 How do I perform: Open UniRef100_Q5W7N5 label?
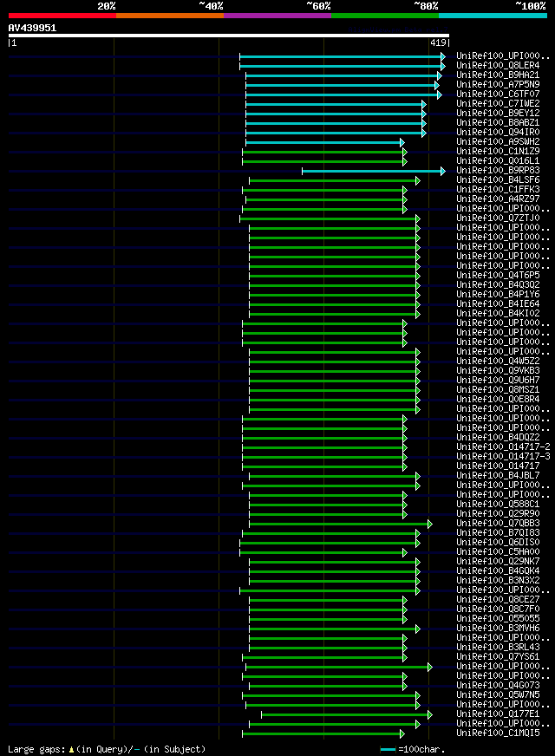pyautogui.click(x=498, y=695)
